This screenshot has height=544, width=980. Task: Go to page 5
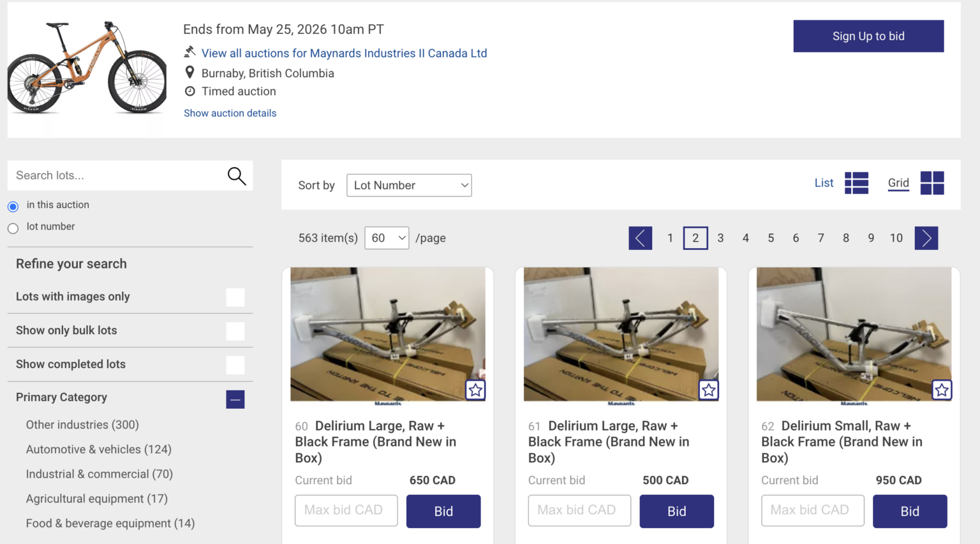(771, 238)
